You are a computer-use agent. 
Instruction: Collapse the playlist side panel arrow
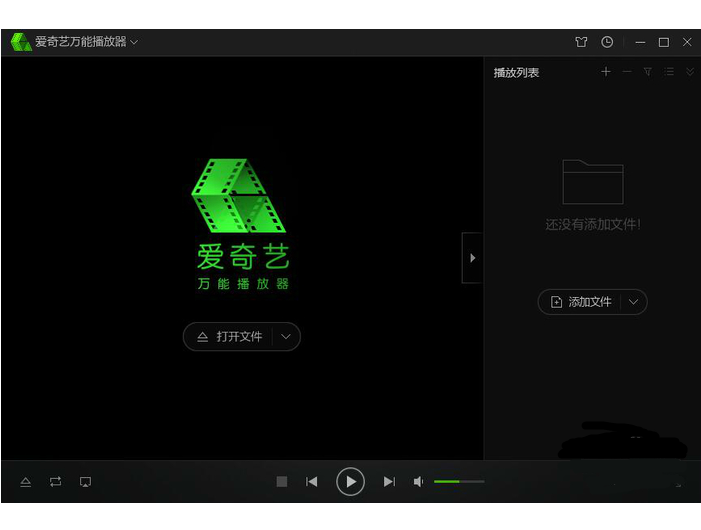472,258
